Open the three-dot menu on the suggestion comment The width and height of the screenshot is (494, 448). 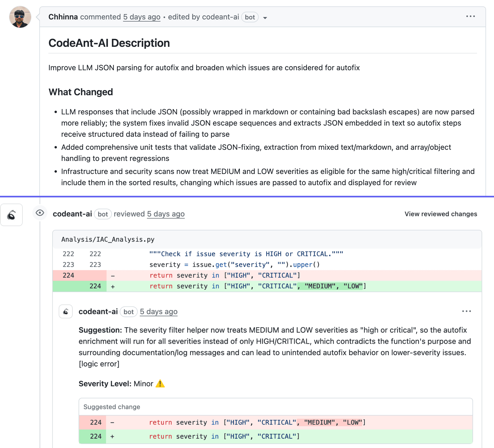tap(467, 311)
